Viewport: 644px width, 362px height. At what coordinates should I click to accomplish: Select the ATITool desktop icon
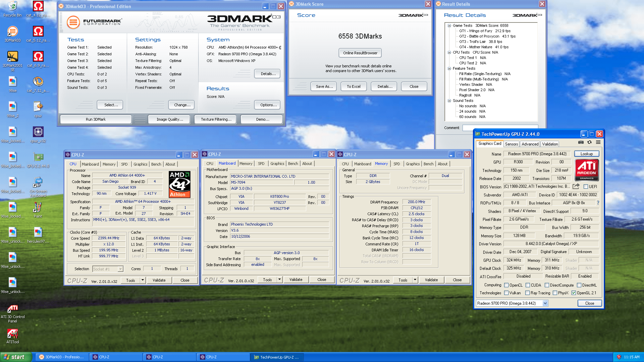(12, 336)
